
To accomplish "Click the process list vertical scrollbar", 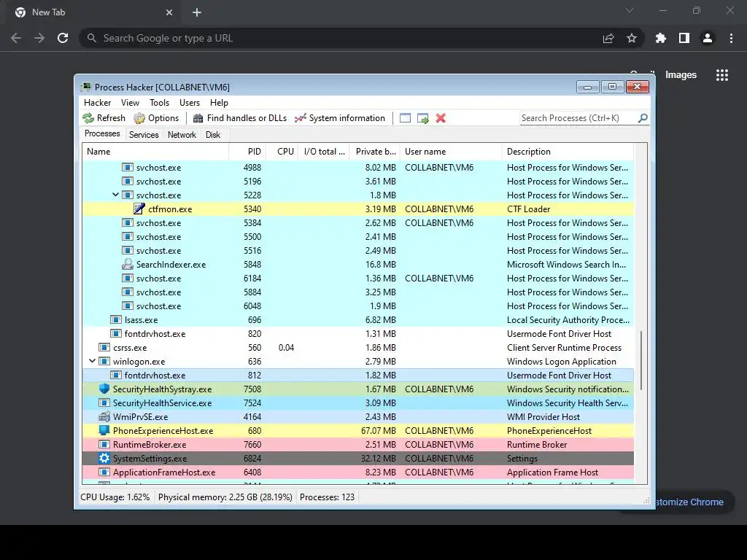I will click(x=641, y=360).
